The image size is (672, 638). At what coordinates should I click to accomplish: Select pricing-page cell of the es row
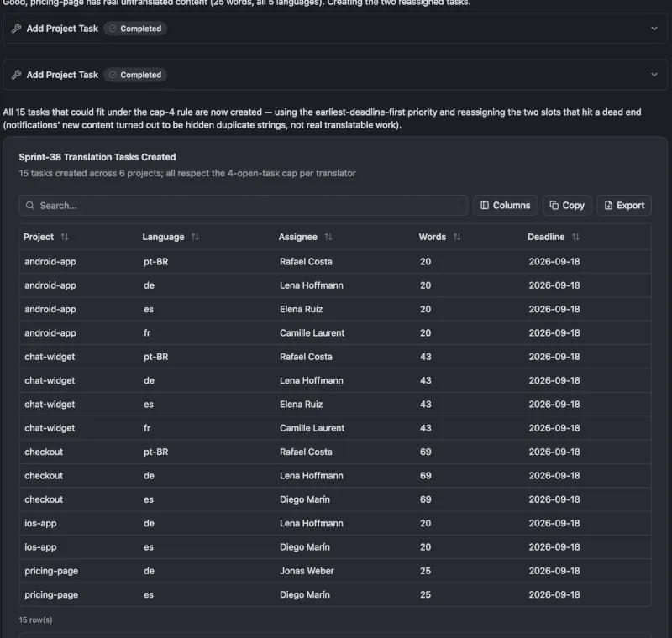tap(51, 594)
